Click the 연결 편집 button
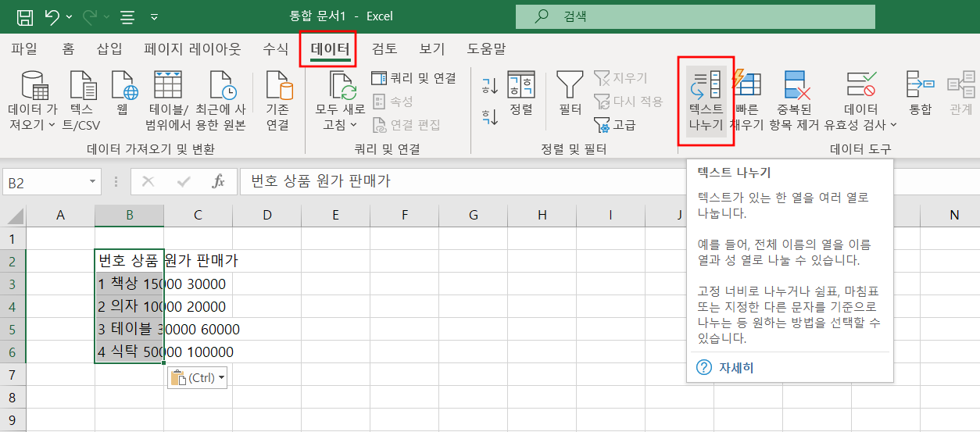This screenshot has height=432, width=980. click(x=406, y=124)
